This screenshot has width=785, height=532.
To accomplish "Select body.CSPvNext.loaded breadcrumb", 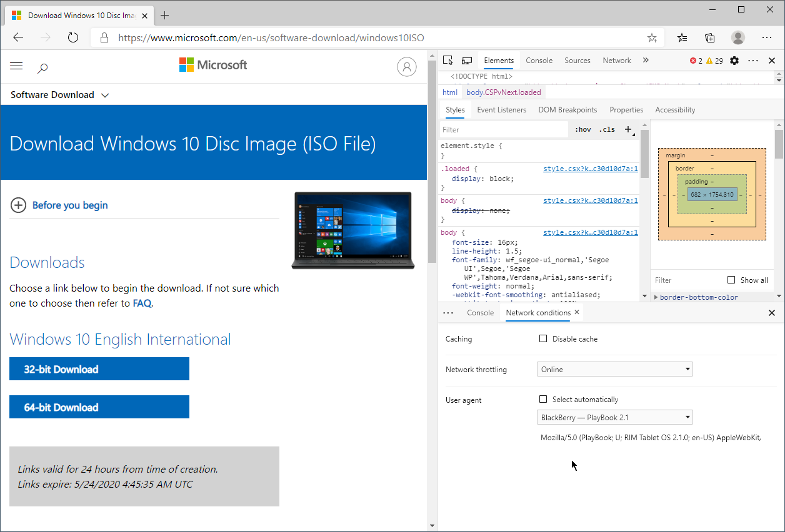I will point(504,92).
